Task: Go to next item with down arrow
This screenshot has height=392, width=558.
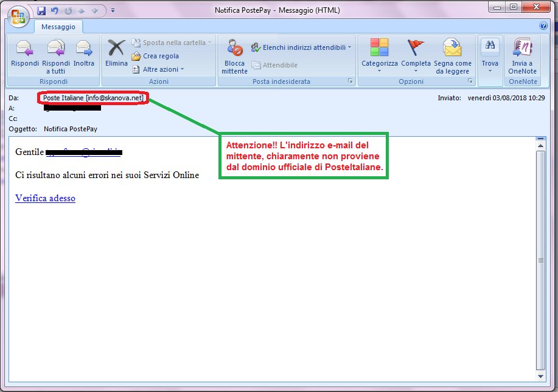Action: tap(95, 11)
